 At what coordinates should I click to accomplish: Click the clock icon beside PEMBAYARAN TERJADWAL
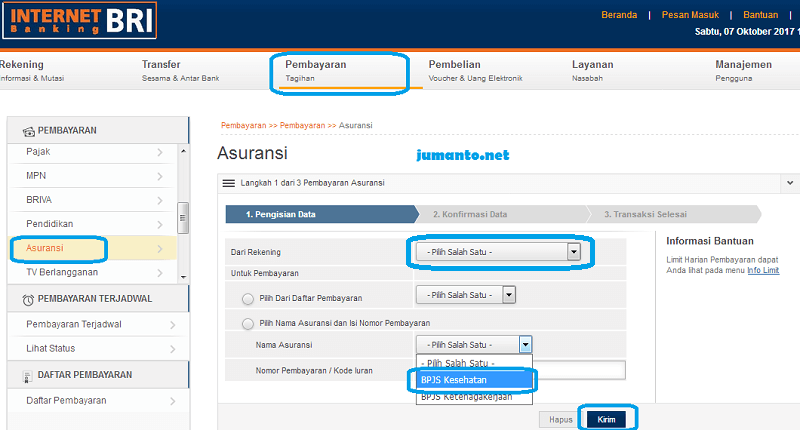point(28,300)
